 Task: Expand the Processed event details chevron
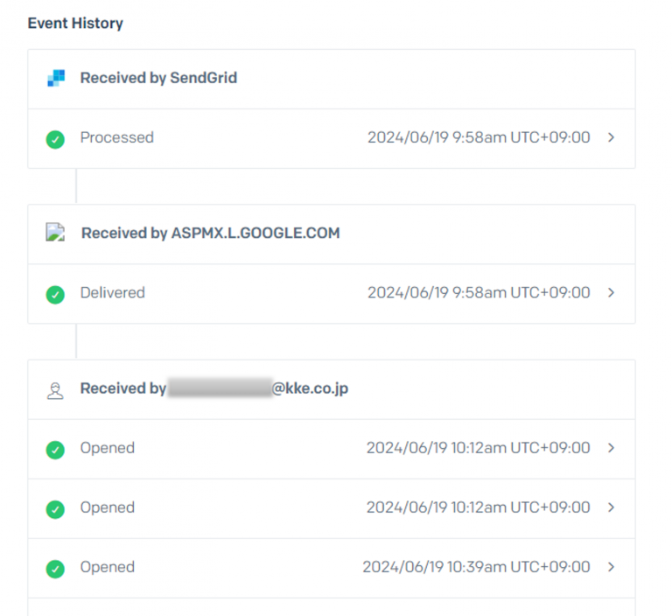(612, 137)
